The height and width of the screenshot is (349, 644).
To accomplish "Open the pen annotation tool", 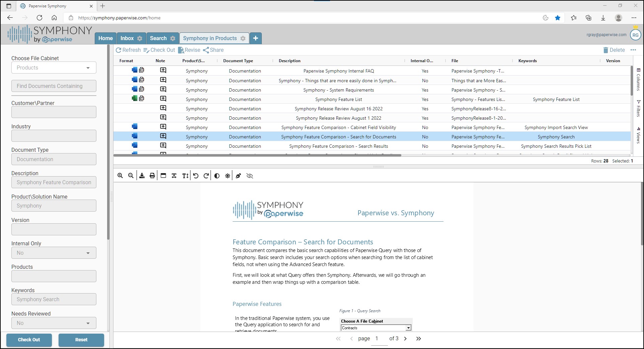I will pos(238,176).
